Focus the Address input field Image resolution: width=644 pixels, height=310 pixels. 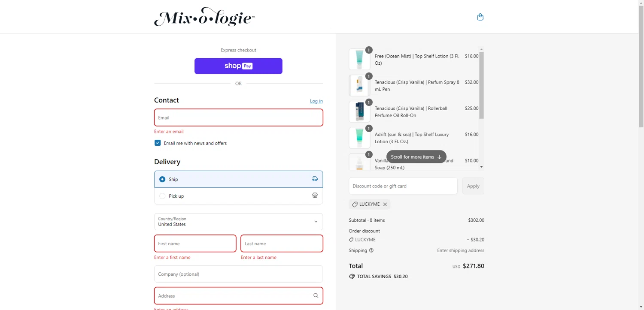(238, 296)
